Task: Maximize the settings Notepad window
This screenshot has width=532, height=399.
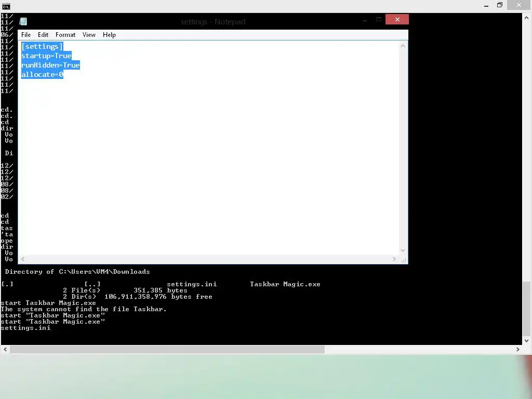Action: click(x=379, y=19)
